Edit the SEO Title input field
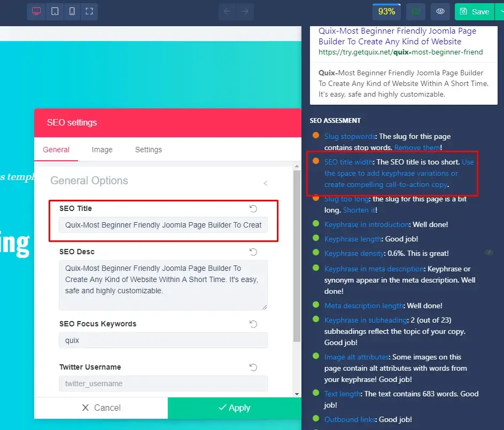This screenshot has width=504, height=430. (163, 225)
